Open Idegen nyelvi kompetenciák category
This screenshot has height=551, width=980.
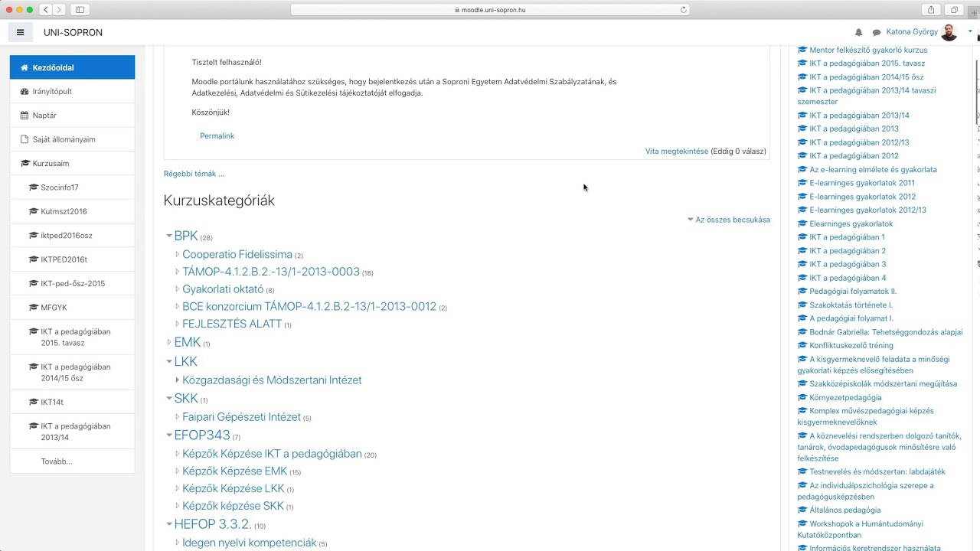pos(250,543)
